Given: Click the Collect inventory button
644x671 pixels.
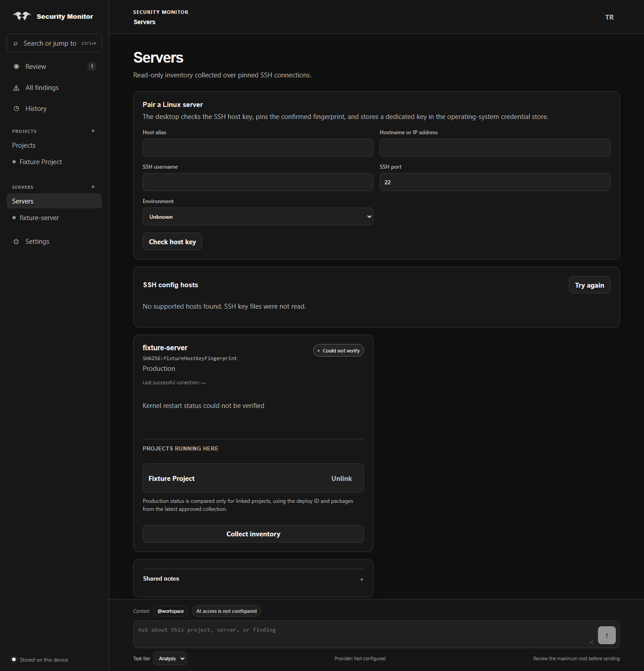Looking at the screenshot, I should 253,534.
